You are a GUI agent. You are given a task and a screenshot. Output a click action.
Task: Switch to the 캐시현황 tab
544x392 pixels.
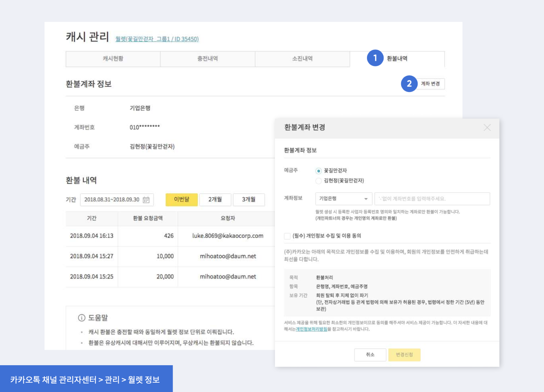113,59
